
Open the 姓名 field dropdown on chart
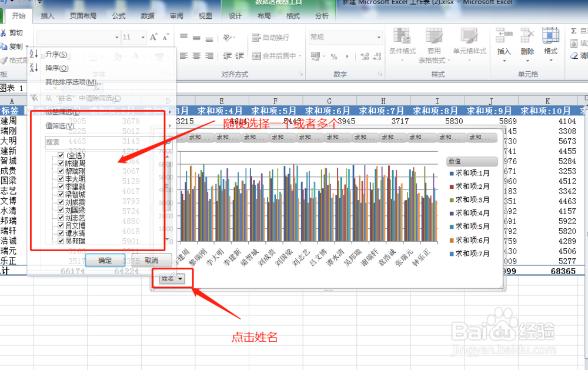click(x=172, y=279)
